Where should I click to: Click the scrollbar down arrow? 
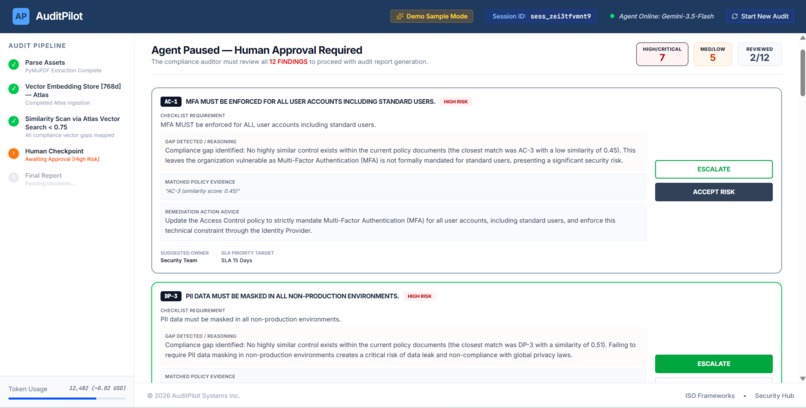[802, 379]
